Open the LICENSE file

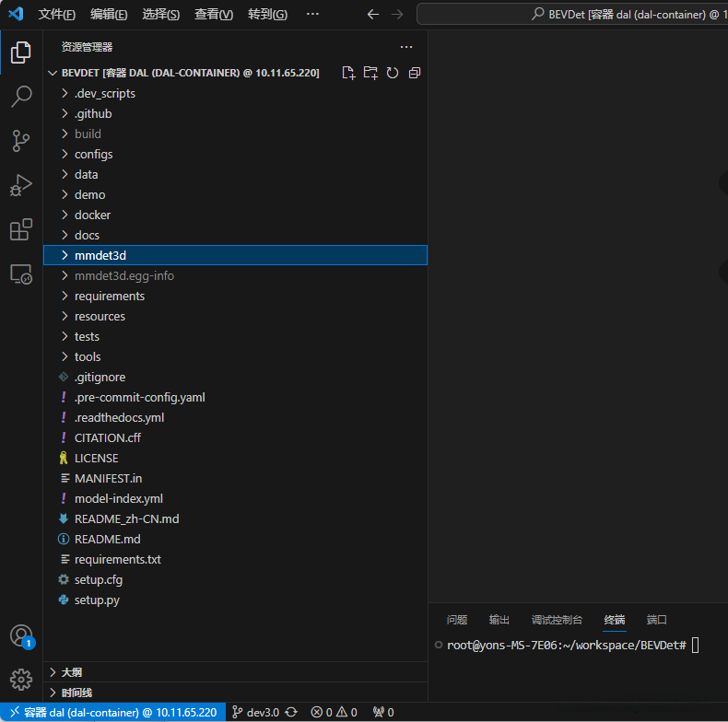tap(235, 458)
